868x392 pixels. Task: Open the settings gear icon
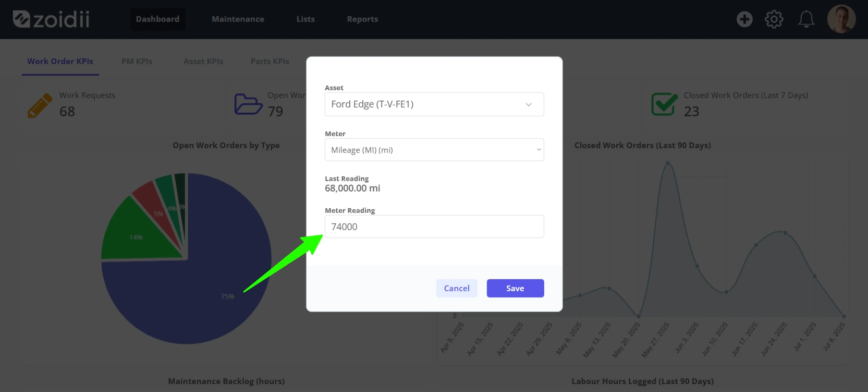pos(774,19)
